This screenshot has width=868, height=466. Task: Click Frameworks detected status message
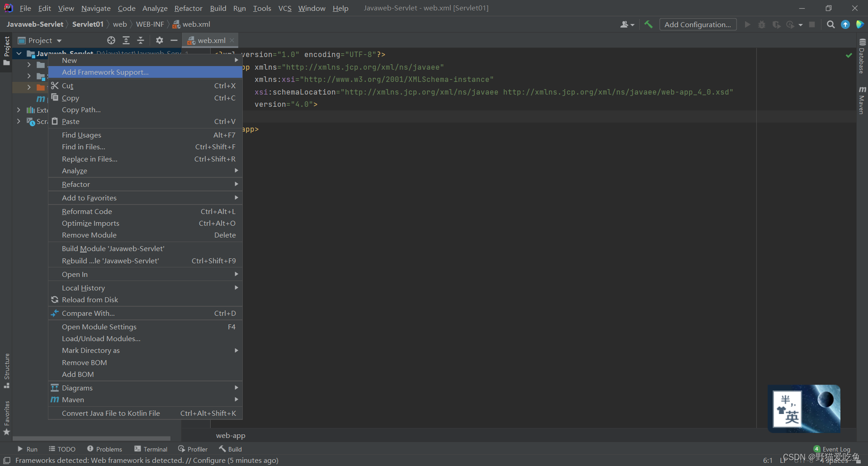click(147, 460)
